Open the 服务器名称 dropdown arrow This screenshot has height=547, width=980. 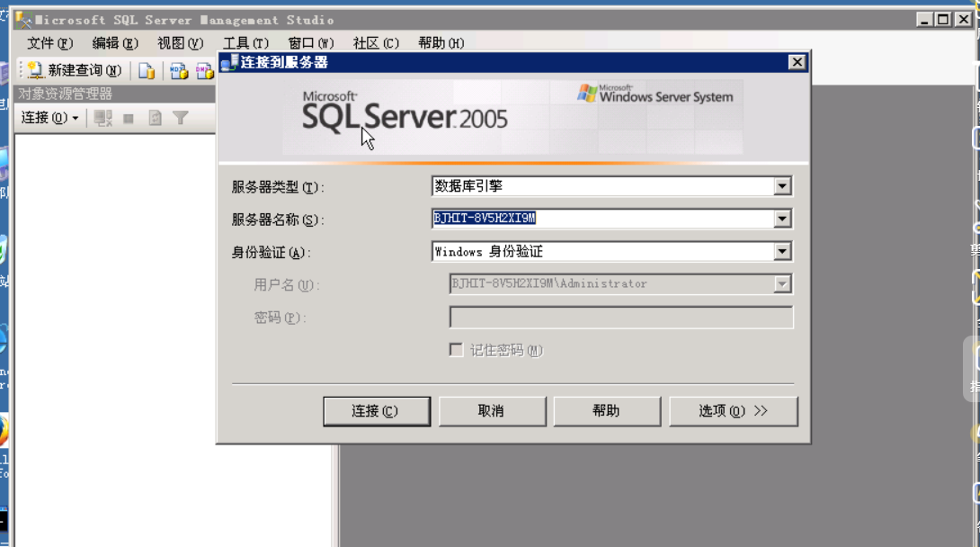tap(782, 219)
